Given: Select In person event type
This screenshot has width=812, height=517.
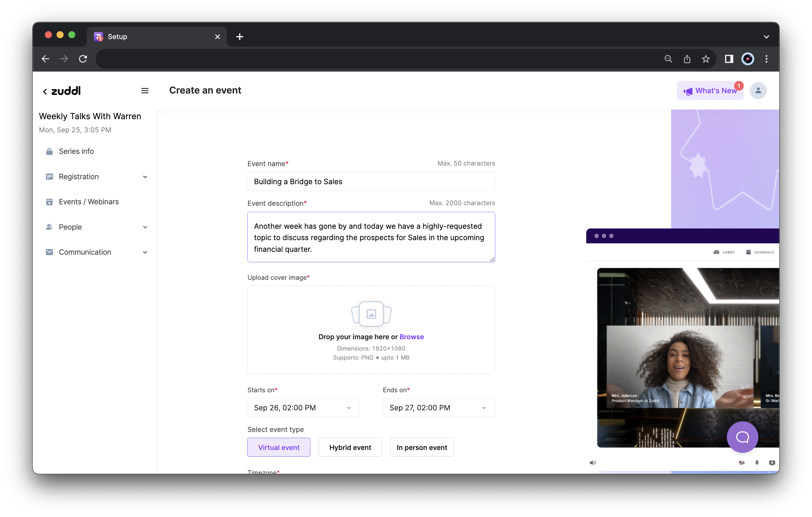Looking at the screenshot, I should coord(421,447).
